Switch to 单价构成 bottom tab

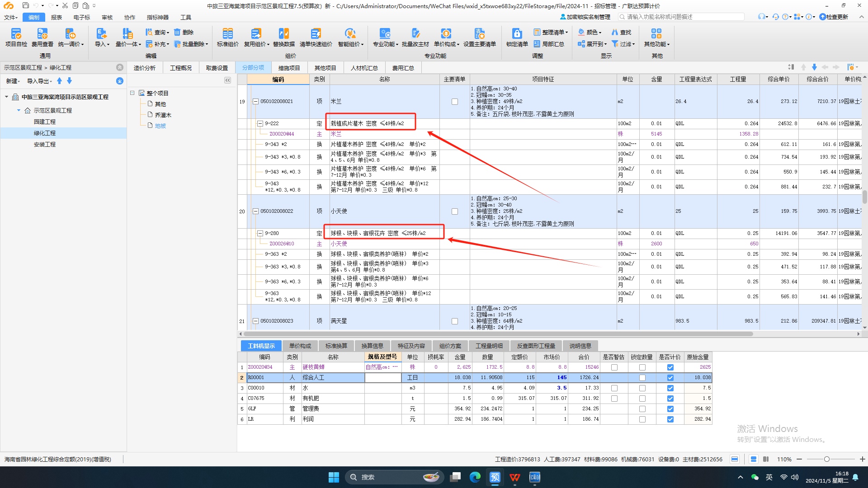(300, 346)
